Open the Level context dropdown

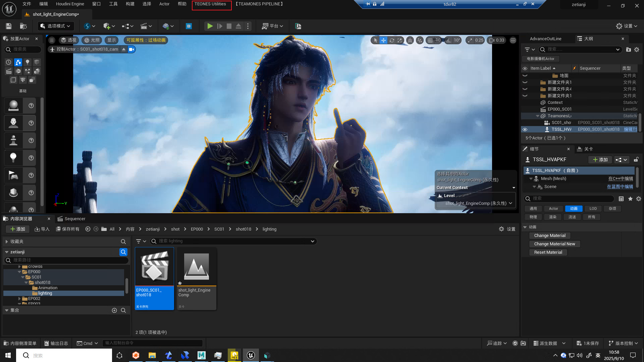click(476, 203)
